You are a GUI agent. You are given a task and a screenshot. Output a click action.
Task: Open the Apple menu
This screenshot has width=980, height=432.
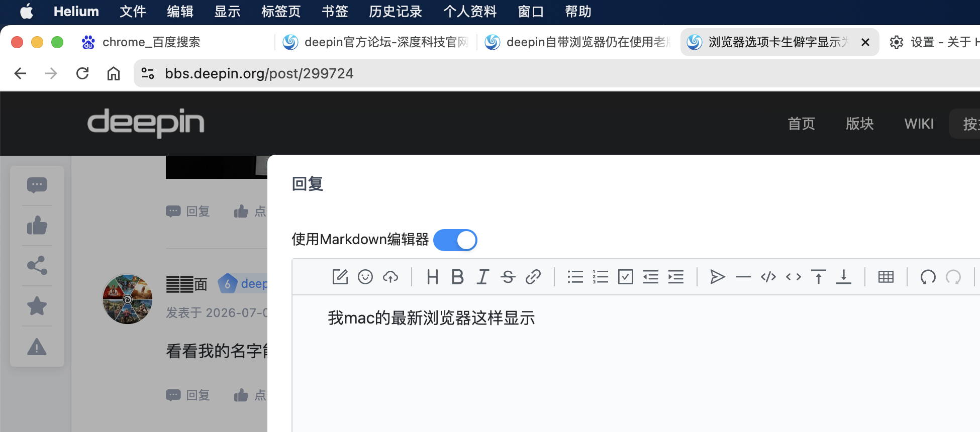tap(26, 12)
